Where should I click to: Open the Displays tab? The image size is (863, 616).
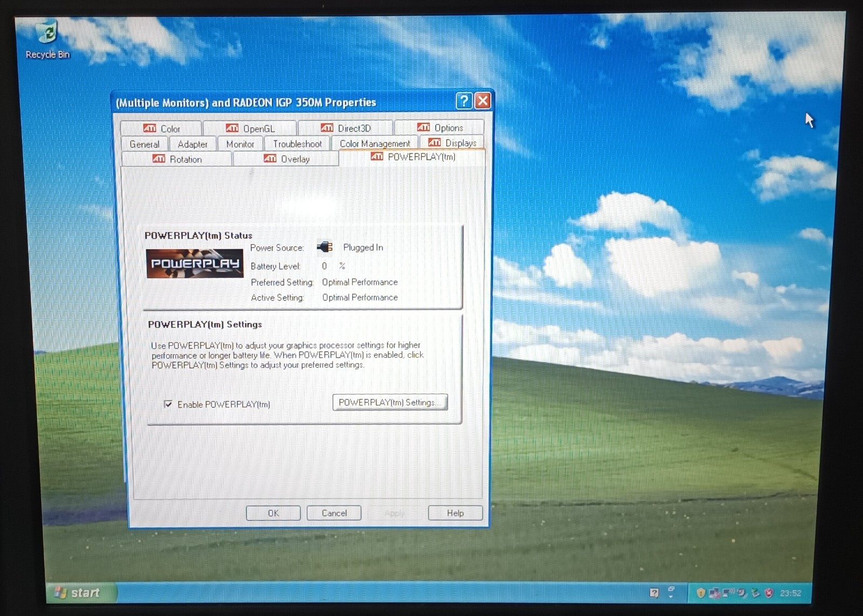(x=452, y=142)
